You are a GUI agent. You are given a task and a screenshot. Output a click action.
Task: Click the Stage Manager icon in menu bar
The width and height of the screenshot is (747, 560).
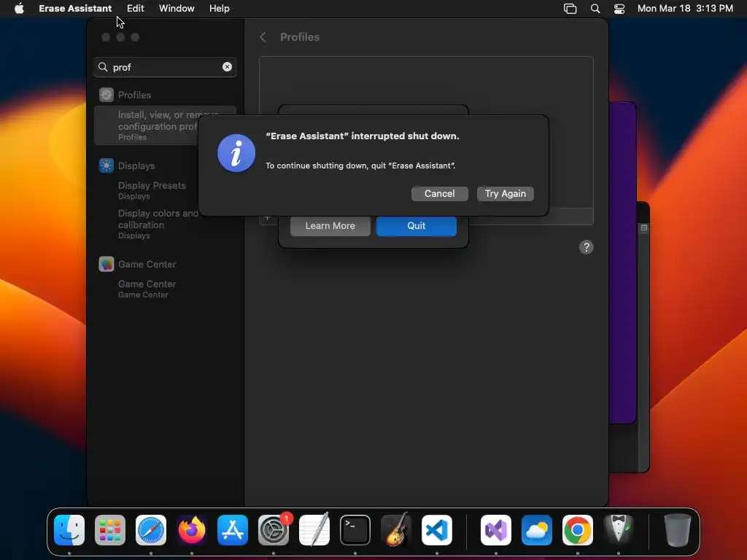click(x=570, y=9)
